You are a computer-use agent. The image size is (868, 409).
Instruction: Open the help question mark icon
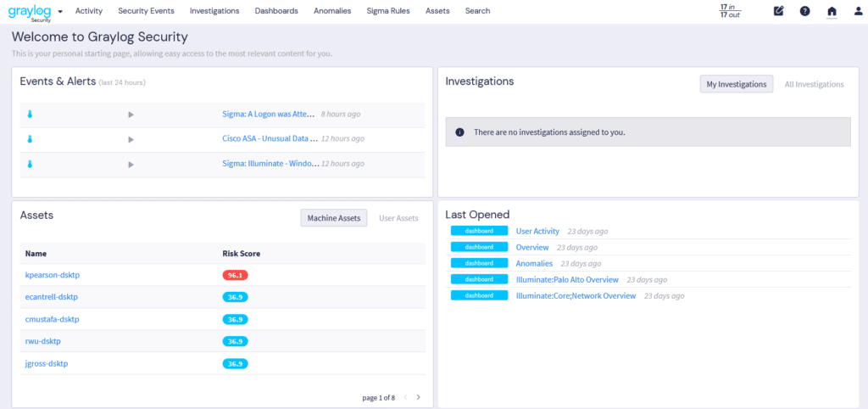(x=805, y=11)
